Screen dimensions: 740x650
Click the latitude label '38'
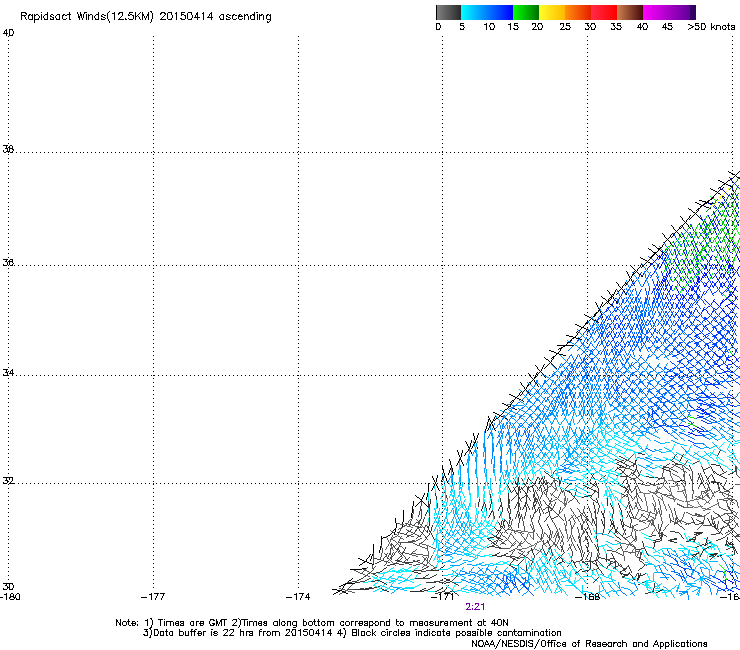tap(8, 149)
